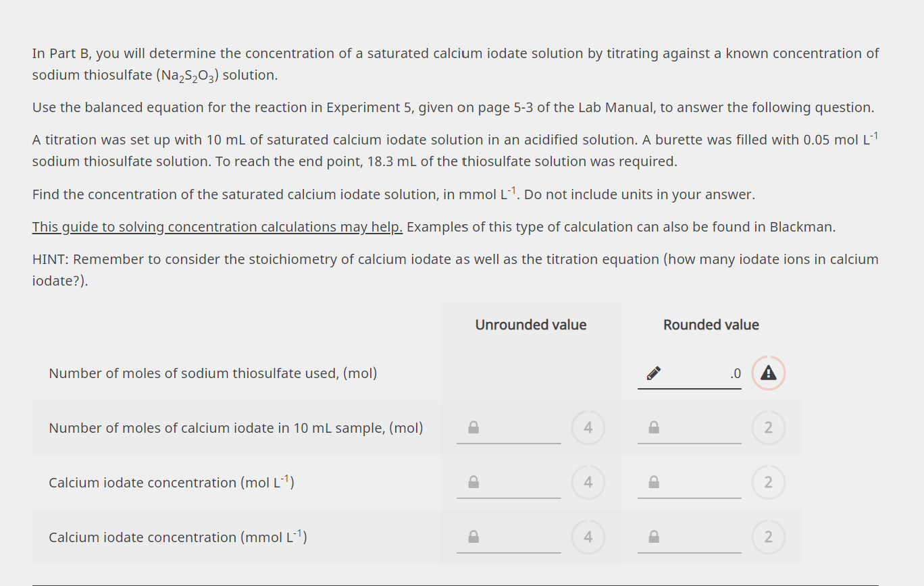924x586 pixels.
Task: Click lock icon in rounded mmol L⁻¹ concentration
Action: [654, 537]
